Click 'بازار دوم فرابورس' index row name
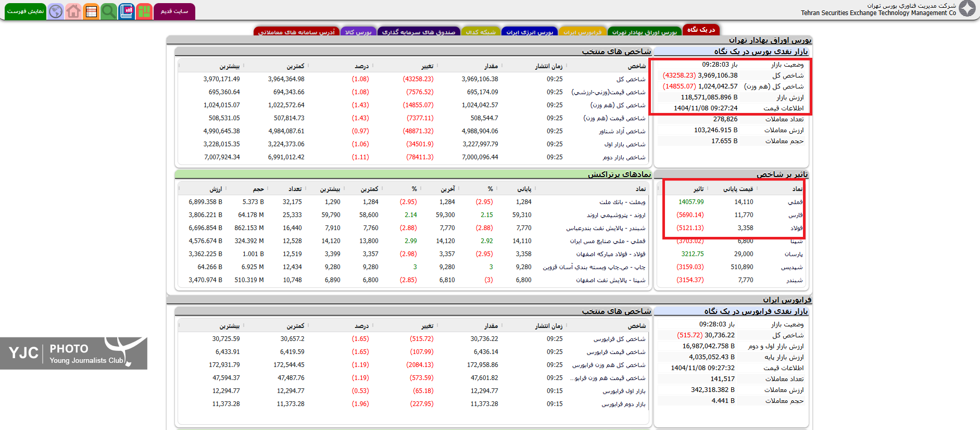This screenshot has width=980, height=430. tap(623, 404)
